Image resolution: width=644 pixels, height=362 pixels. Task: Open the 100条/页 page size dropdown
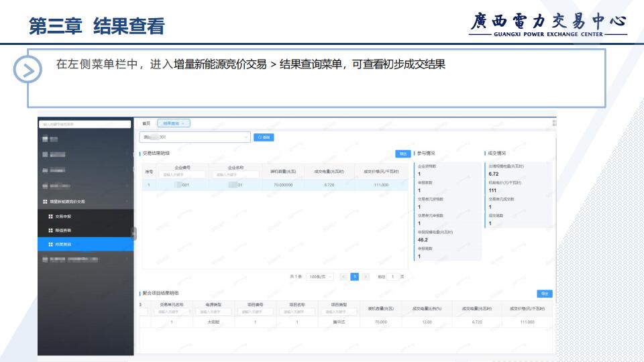pyautogui.click(x=320, y=276)
